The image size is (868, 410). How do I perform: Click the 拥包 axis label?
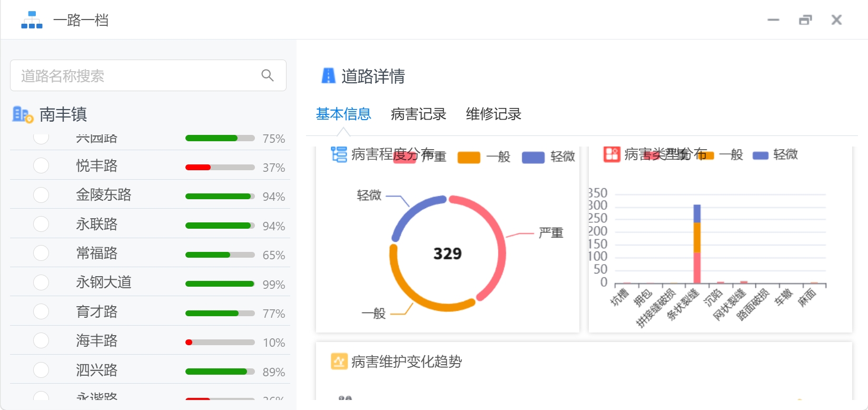(x=643, y=297)
